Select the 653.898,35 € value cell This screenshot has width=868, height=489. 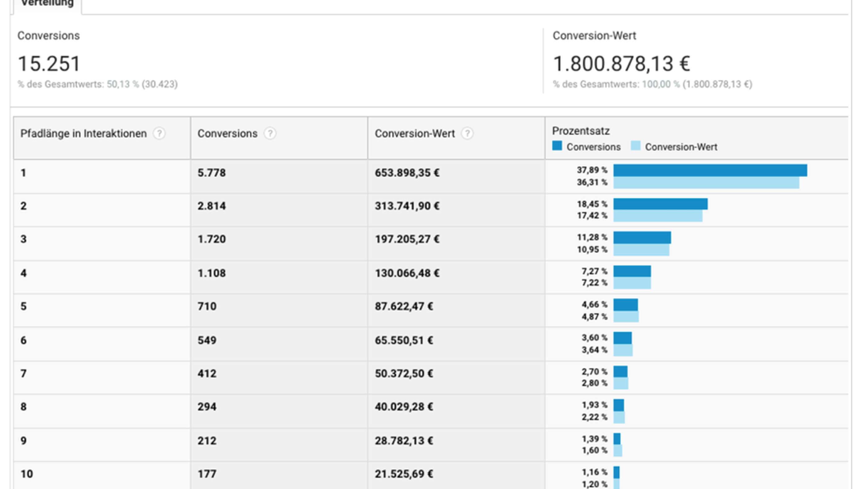coord(408,173)
